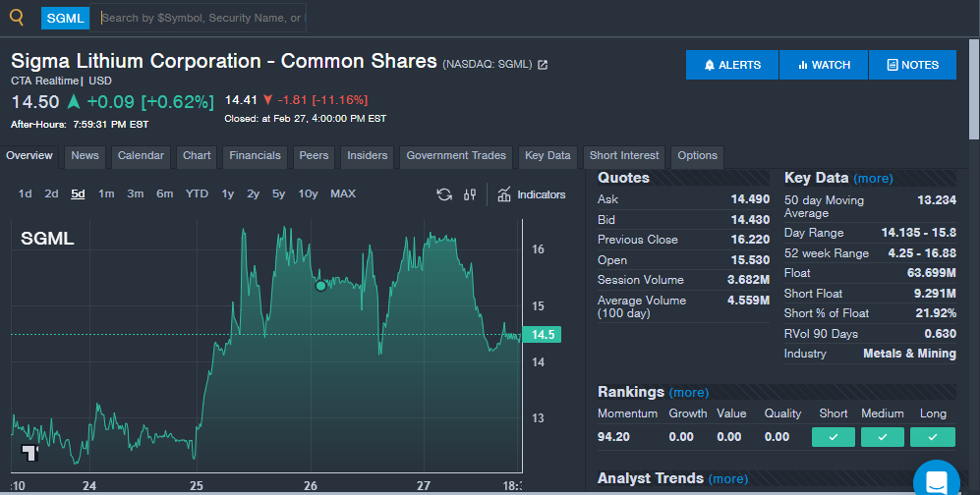Click the 50 day Moving Average value 13.234
The height and width of the screenshot is (495, 980).
[936, 200]
